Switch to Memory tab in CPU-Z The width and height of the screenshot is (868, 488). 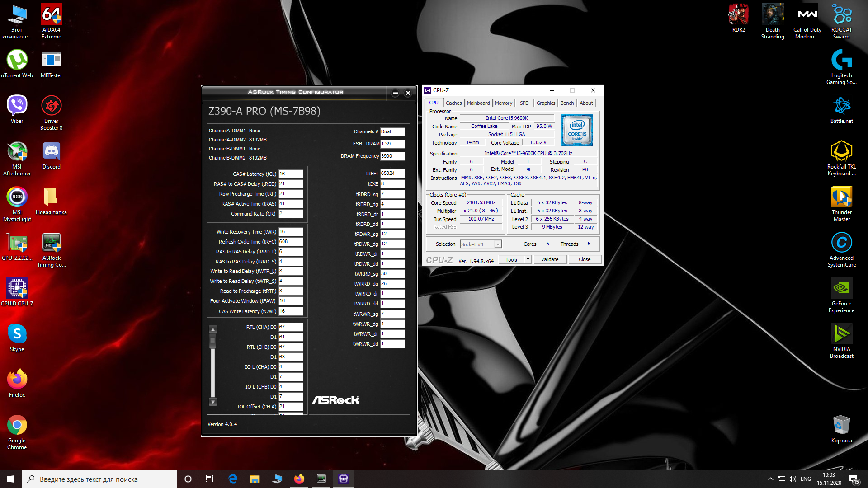coord(503,103)
